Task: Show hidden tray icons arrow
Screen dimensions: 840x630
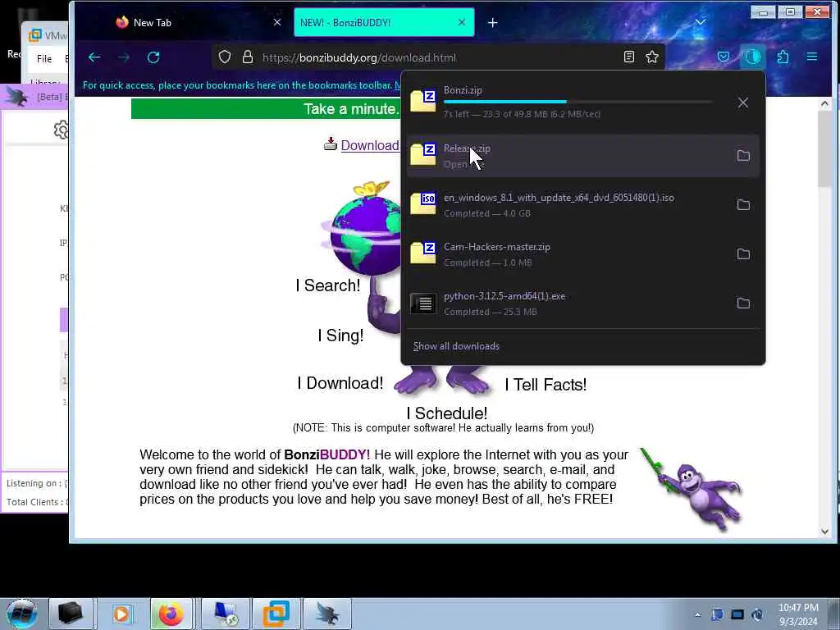Action: pyautogui.click(x=697, y=614)
